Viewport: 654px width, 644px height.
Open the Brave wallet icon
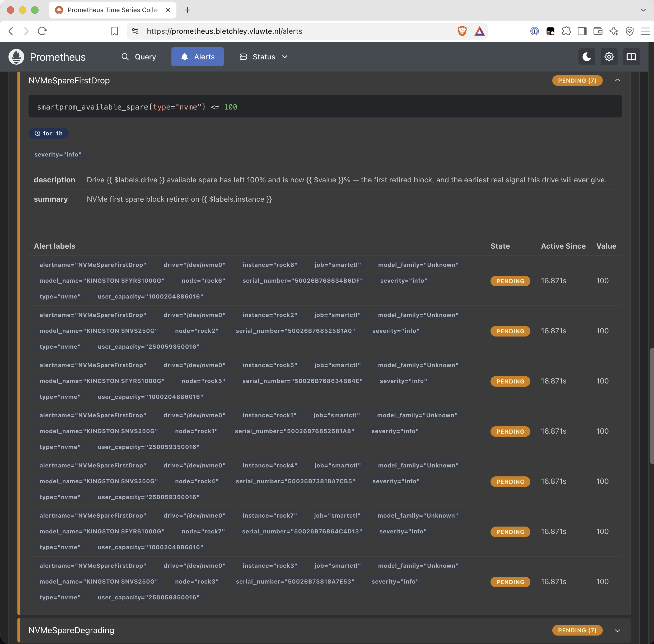coord(598,31)
